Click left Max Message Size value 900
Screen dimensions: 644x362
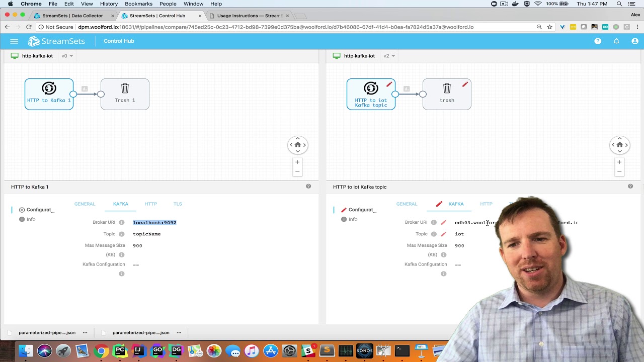click(x=137, y=245)
